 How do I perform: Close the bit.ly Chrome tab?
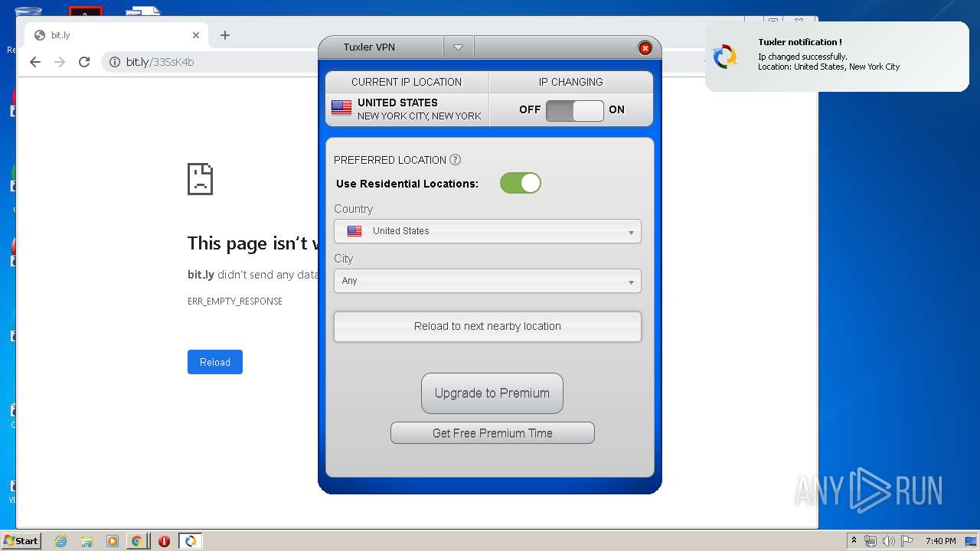click(196, 35)
